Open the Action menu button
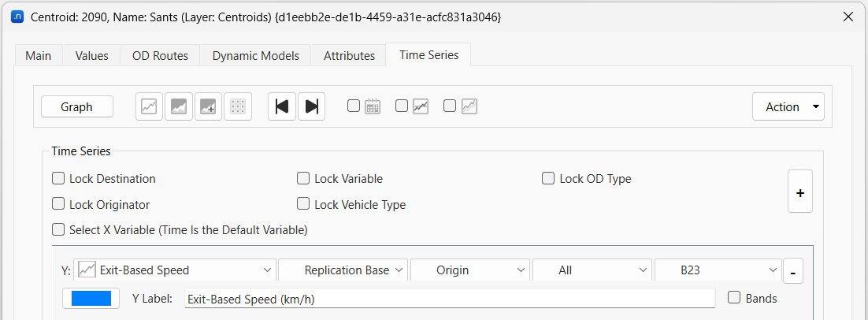Screen dimensions: 868x320 tap(788, 106)
